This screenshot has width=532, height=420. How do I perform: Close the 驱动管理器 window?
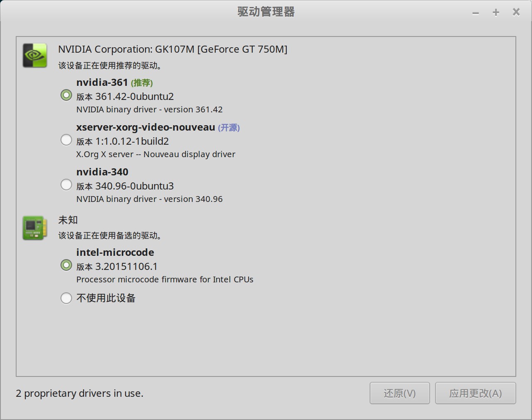click(516, 12)
